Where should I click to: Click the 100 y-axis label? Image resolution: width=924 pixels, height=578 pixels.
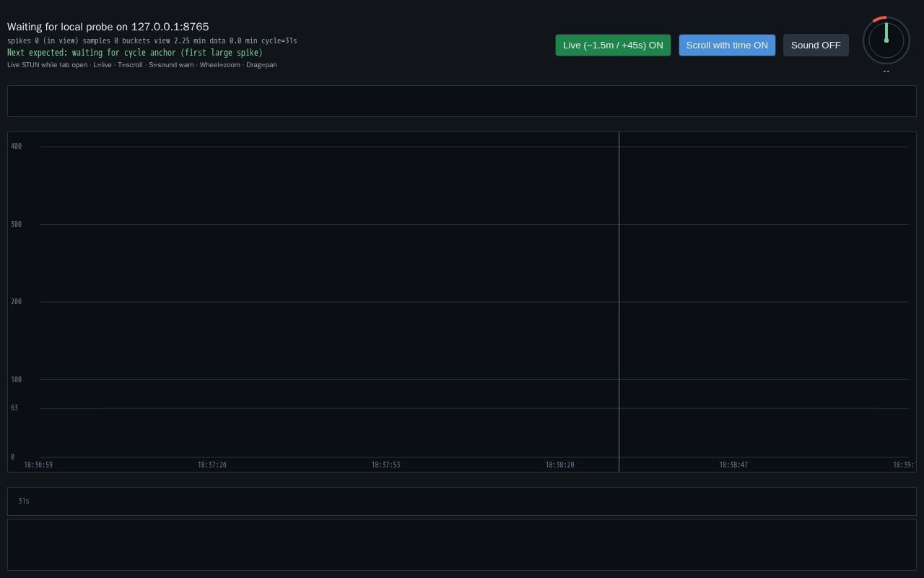16,380
